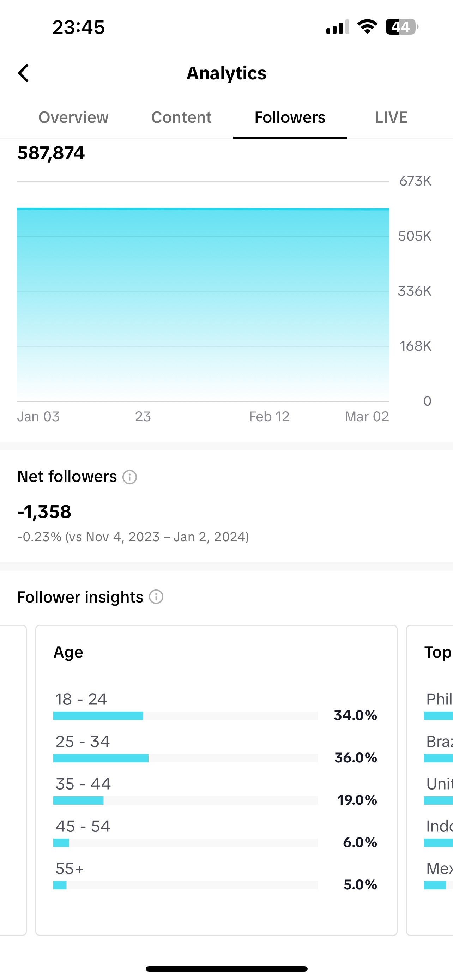Switch to the Overview tab

click(x=73, y=117)
